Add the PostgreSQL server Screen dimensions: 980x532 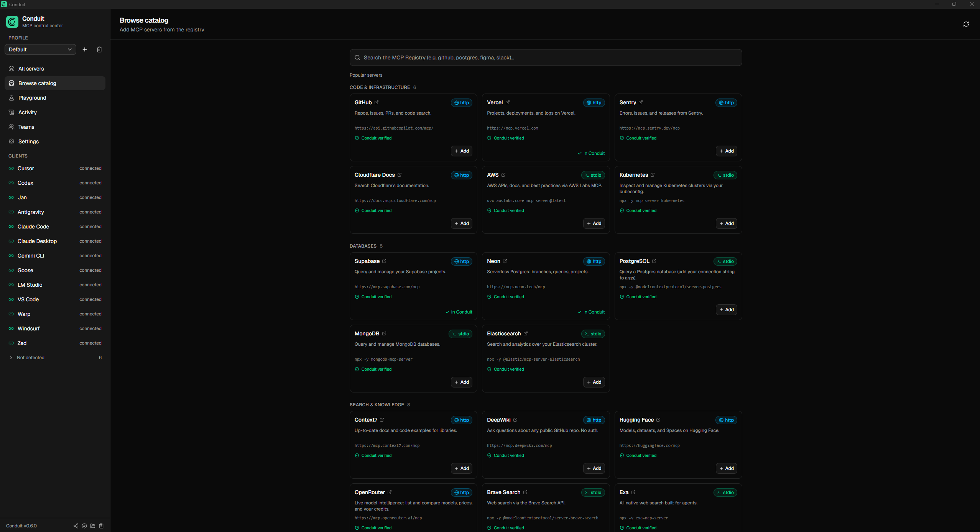tap(727, 310)
